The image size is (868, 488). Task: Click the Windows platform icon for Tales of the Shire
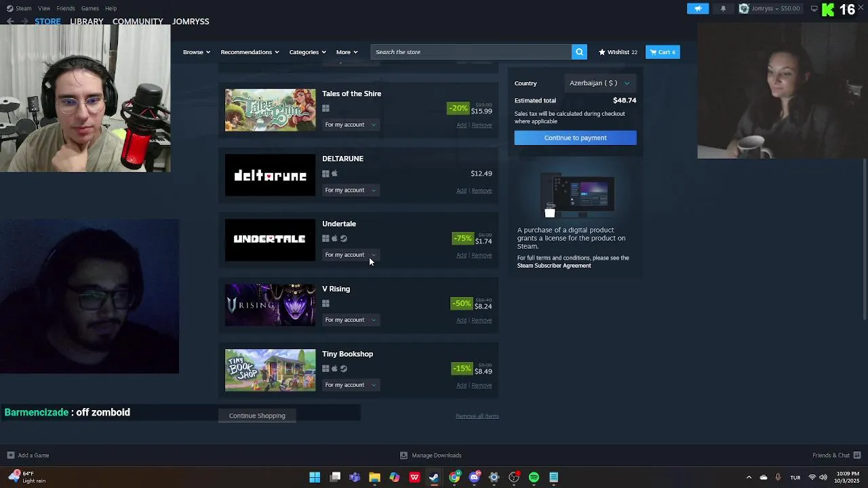pos(325,108)
